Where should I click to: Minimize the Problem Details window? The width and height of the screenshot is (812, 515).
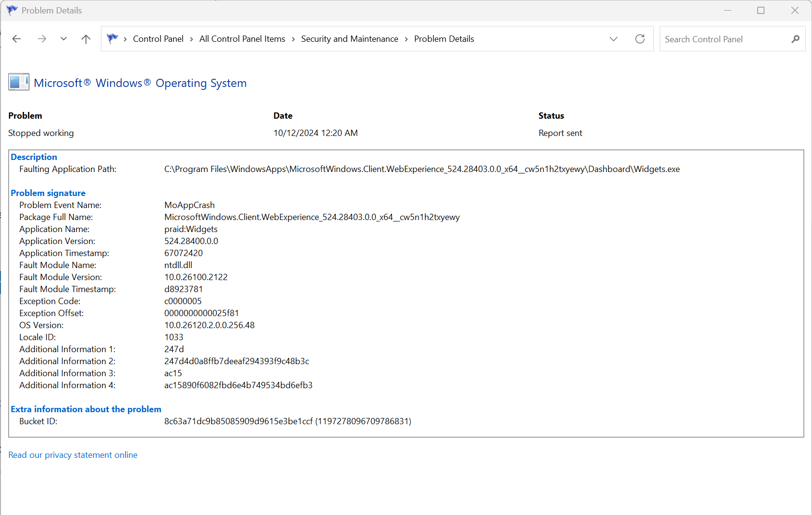tap(727, 10)
